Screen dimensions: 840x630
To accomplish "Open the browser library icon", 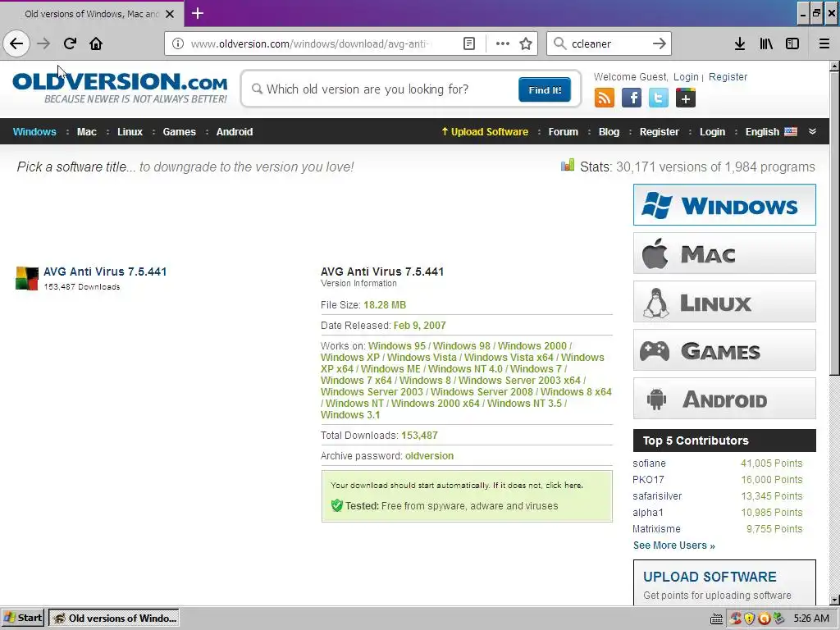I will pyautogui.click(x=766, y=43).
